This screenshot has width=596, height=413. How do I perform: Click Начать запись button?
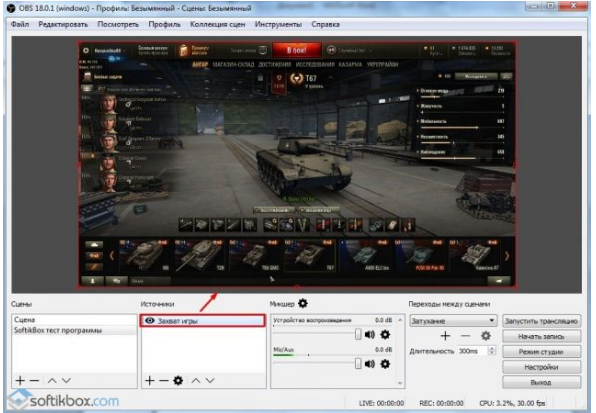[541, 337]
